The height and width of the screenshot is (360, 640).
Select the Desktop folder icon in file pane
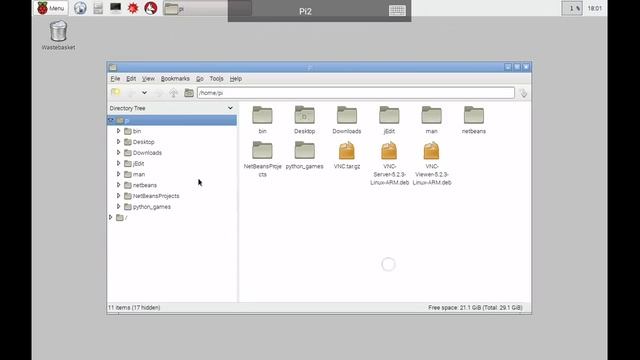[x=304, y=115]
